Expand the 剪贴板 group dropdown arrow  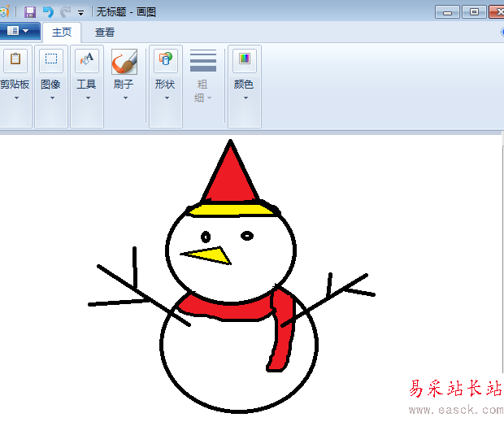click(x=16, y=98)
